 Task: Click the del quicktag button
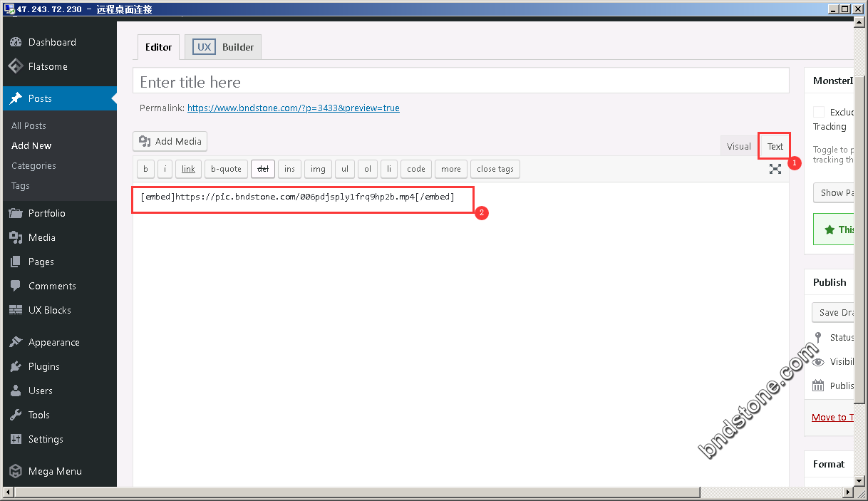[263, 169]
